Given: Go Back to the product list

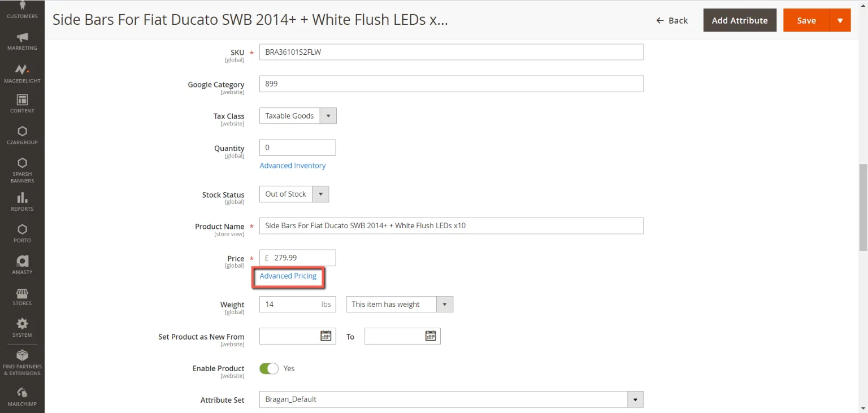Looking at the screenshot, I should 672,20.
